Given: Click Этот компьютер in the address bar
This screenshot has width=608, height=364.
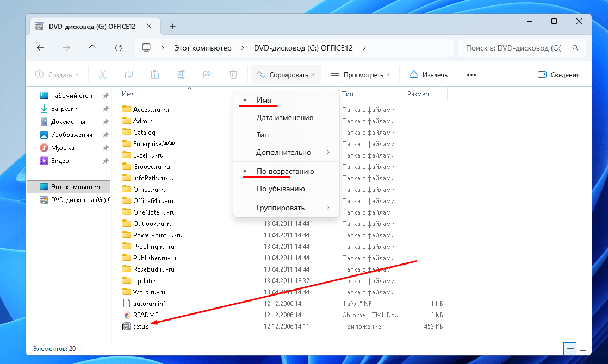Looking at the screenshot, I should (x=203, y=48).
